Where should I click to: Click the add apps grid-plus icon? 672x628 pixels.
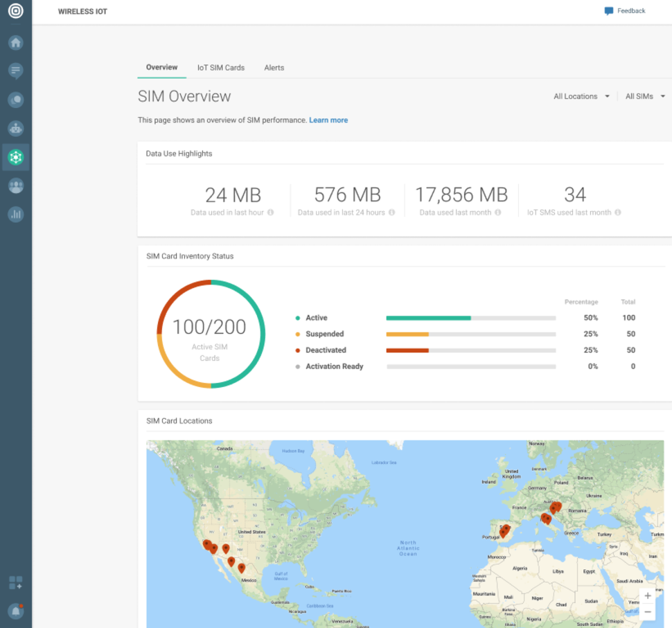tap(15, 583)
